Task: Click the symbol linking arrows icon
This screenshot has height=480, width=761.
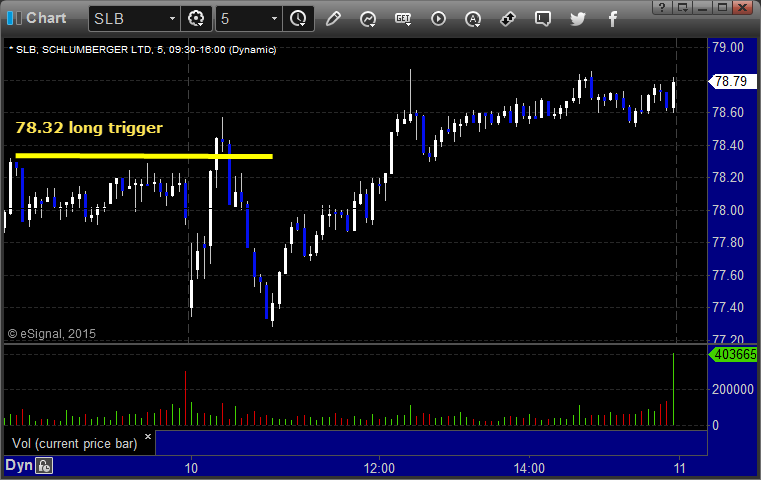Action: (x=508, y=19)
